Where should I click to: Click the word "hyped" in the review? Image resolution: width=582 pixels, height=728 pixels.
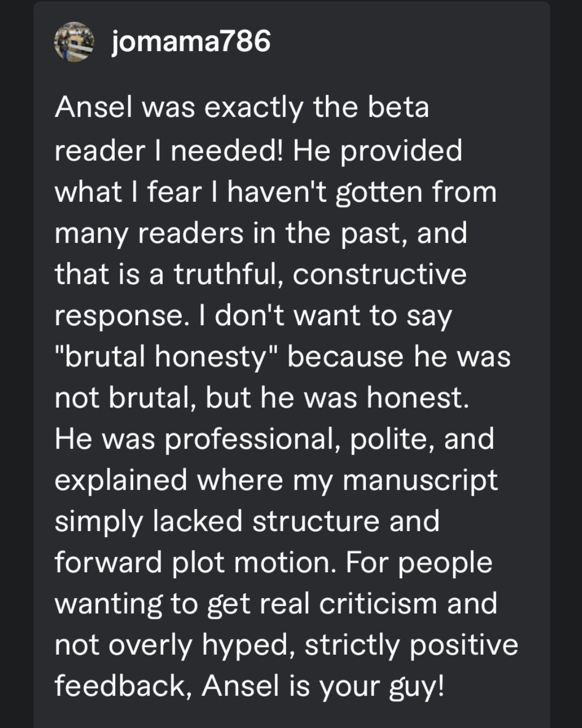pos(247,645)
